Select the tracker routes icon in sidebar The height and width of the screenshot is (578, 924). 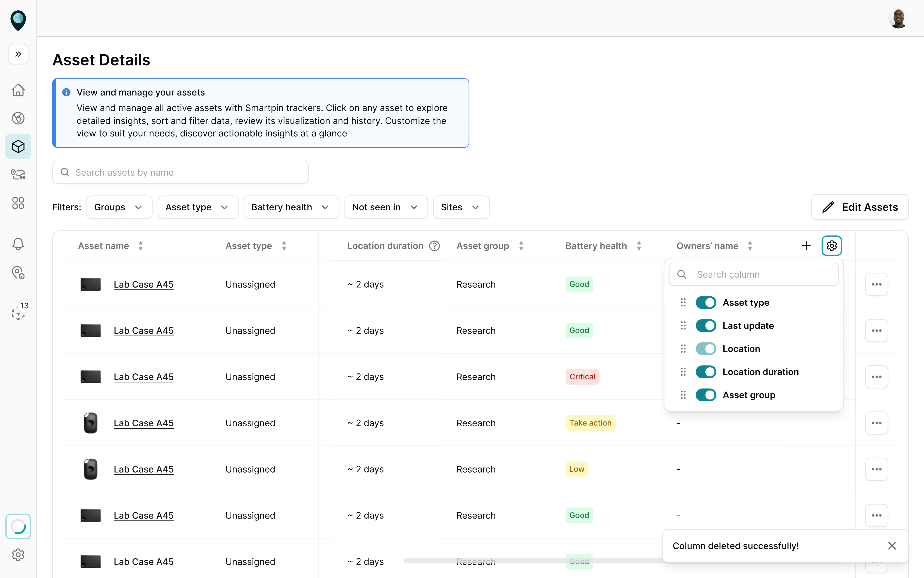click(x=18, y=175)
